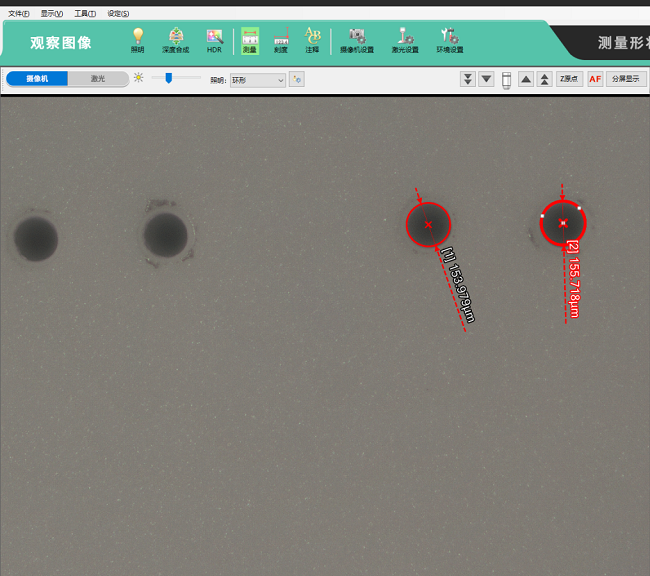The image size is (650, 576).
Task: Move stage down fast with double-down arrow
Action: (468, 79)
